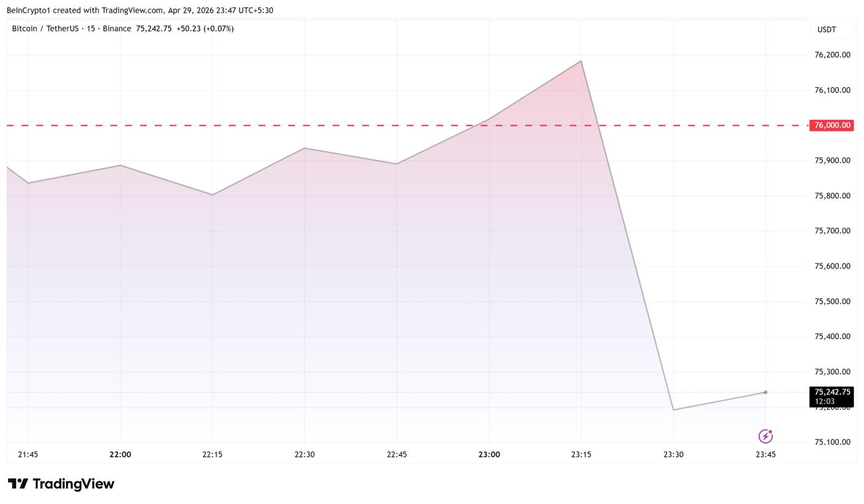This screenshot has height=504, width=864.
Task: Click the purple lightning bolt icon
Action: click(x=765, y=437)
